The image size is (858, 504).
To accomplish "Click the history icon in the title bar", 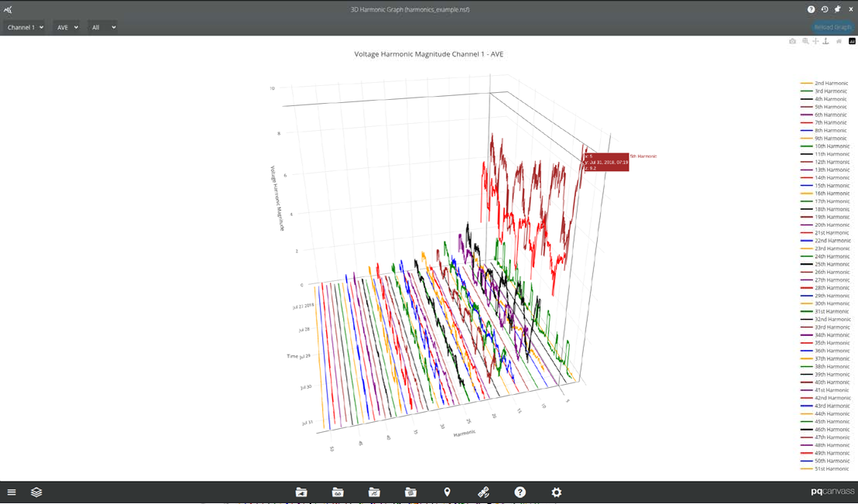I will tap(823, 9).
